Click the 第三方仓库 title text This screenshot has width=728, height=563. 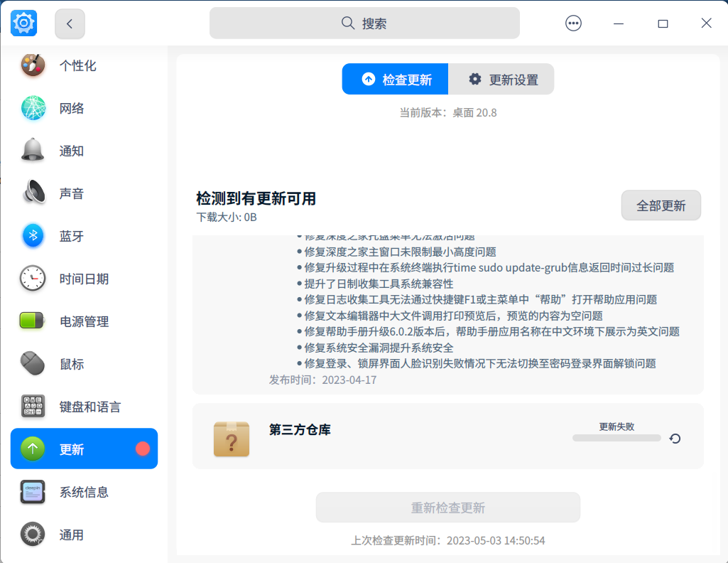(300, 429)
